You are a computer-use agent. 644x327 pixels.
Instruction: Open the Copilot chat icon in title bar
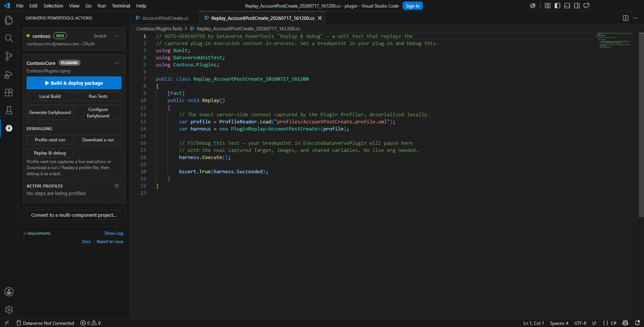[587, 6]
